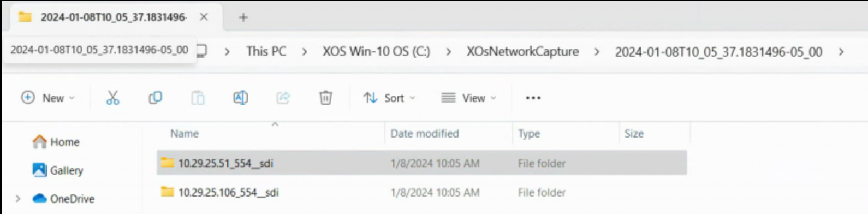Expand chevron after XOS Win-10 OS (C:)

tap(448, 52)
